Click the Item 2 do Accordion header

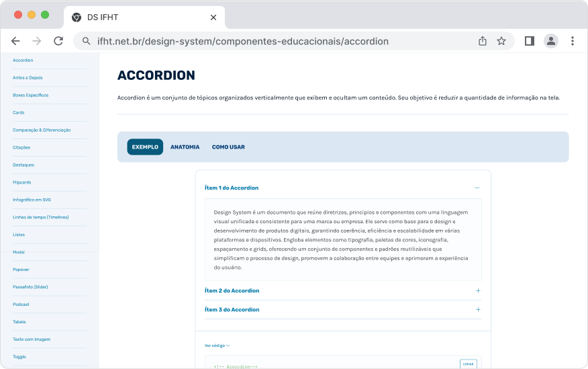point(343,290)
